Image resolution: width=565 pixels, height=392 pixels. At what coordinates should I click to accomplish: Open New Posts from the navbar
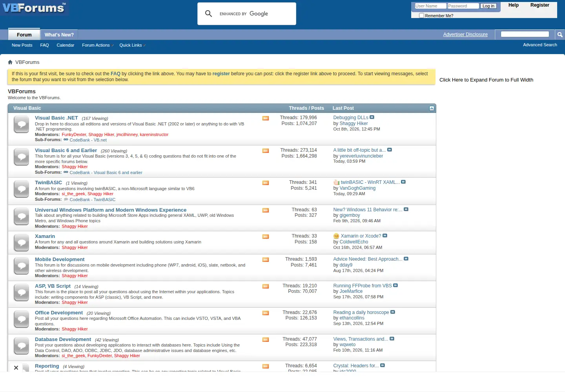(x=22, y=45)
